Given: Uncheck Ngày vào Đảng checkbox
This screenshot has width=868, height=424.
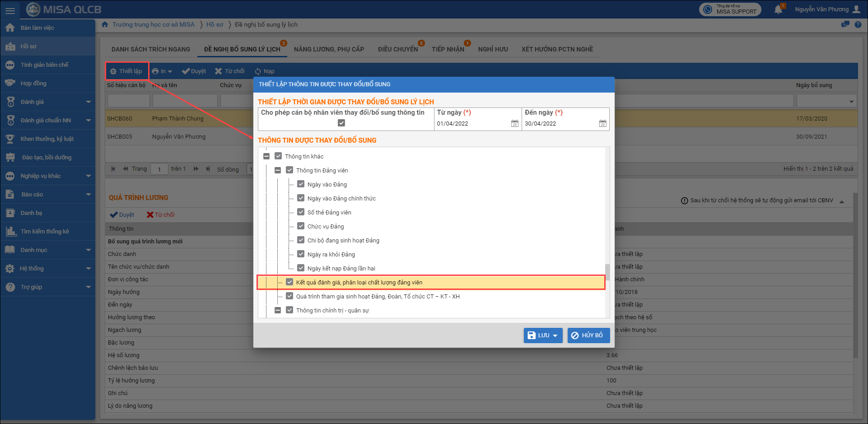Looking at the screenshot, I should 301,184.
